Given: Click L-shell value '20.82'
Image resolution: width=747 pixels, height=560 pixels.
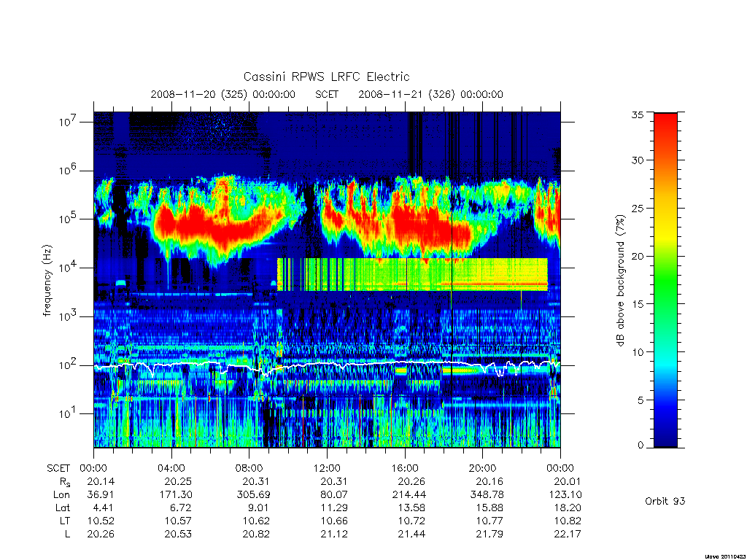Looking at the screenshot, I should pyautogui.click(x=256, y=534).
